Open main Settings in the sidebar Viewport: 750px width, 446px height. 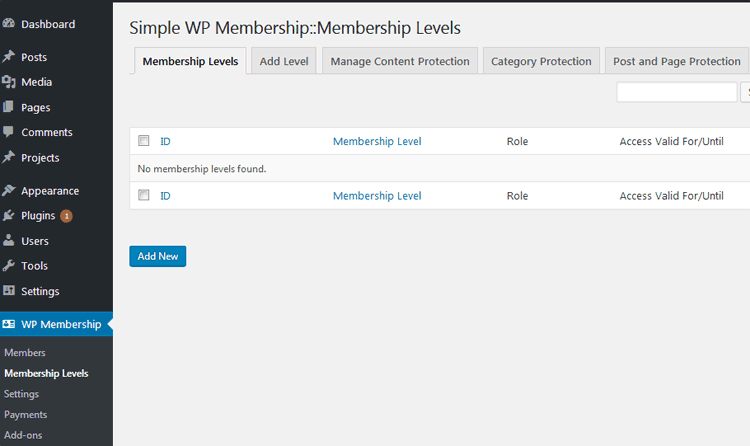(x=40, y=291)
